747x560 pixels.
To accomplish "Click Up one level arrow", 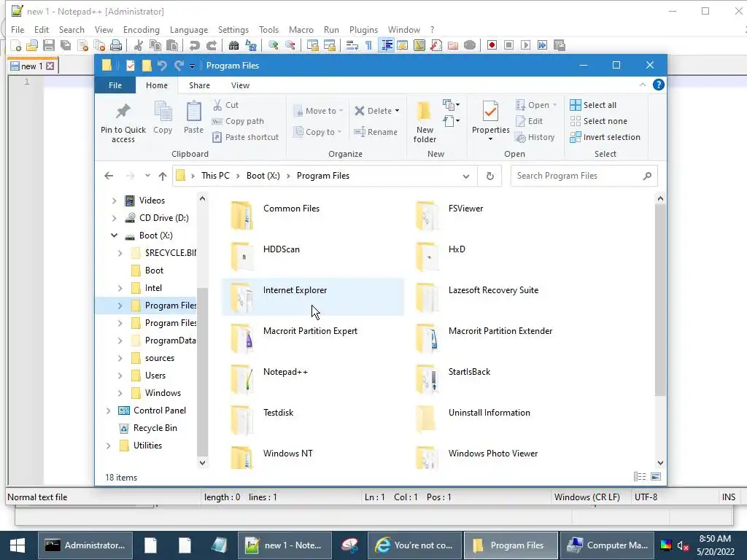I will tap(163, 176).
